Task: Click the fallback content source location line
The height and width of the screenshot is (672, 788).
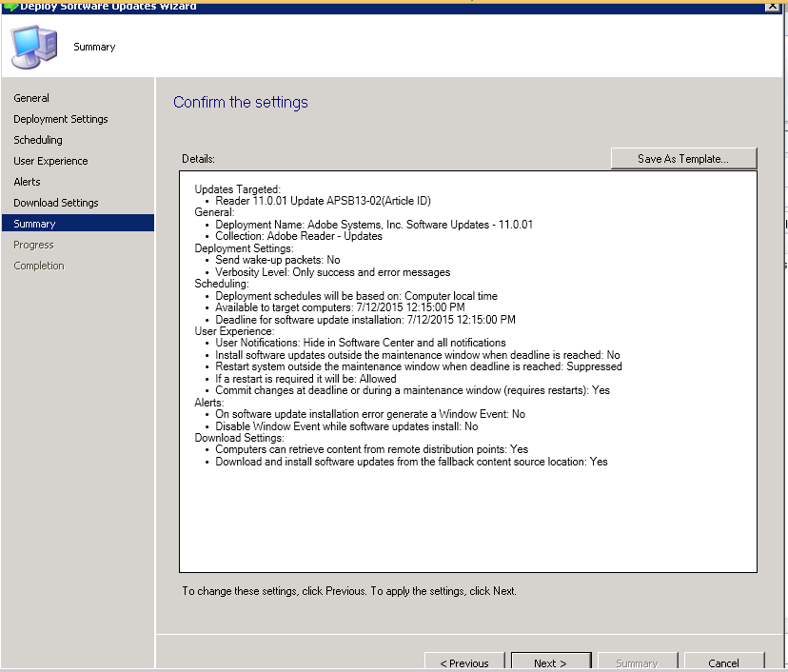Action: pyautogui.click(x=411, y=462)
